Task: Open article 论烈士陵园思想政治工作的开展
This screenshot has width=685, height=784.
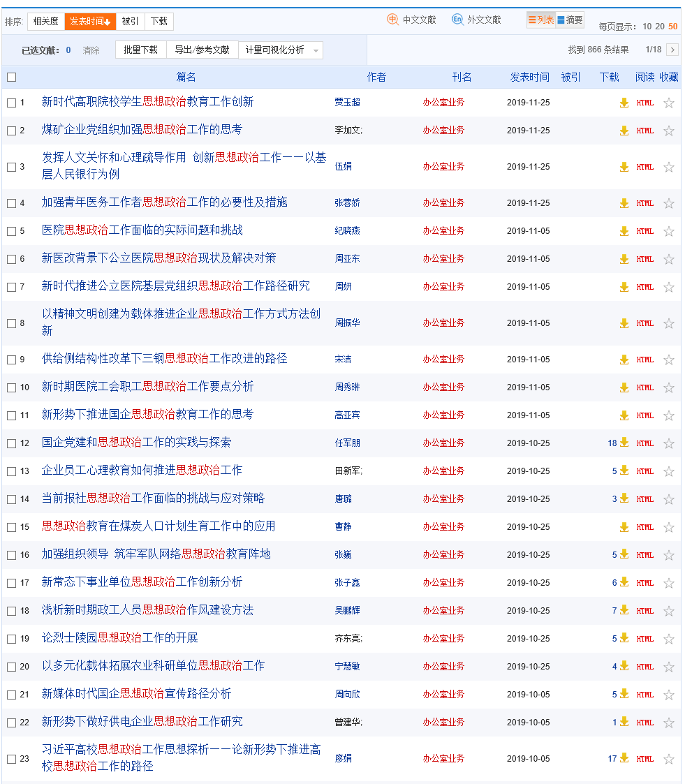Action: point(119,638)
